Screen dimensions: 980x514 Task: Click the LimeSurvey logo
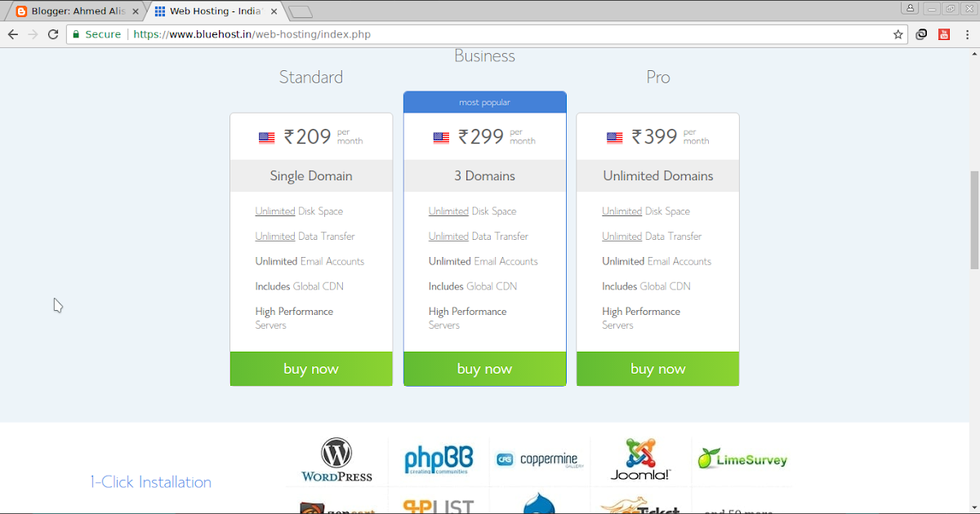[x=742, y=459]
